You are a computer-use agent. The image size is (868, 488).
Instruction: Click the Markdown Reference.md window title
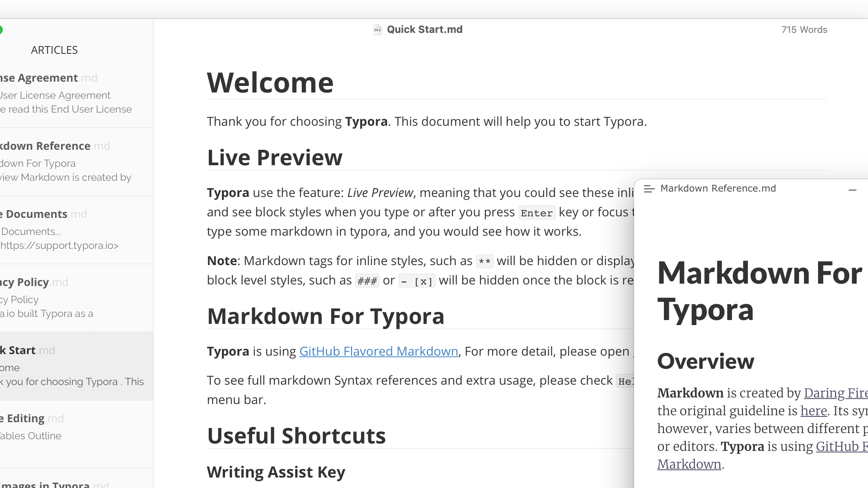pos(718,188)
